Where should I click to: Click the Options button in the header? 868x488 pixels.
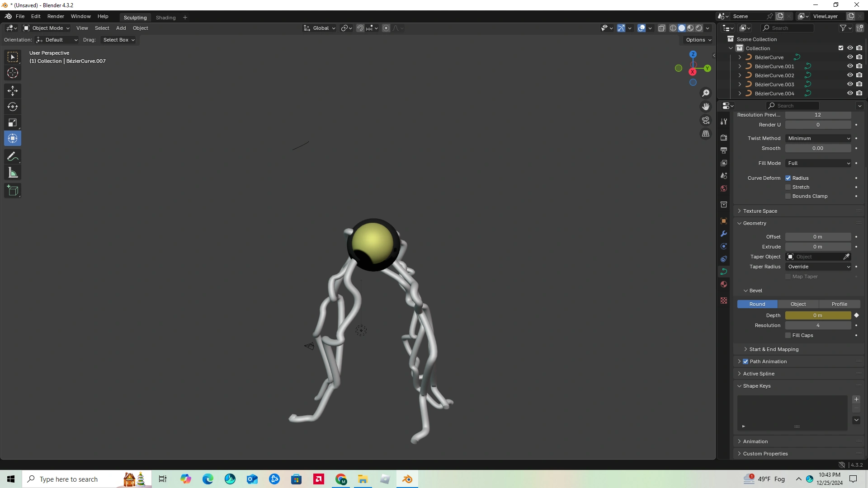(698, 40)
